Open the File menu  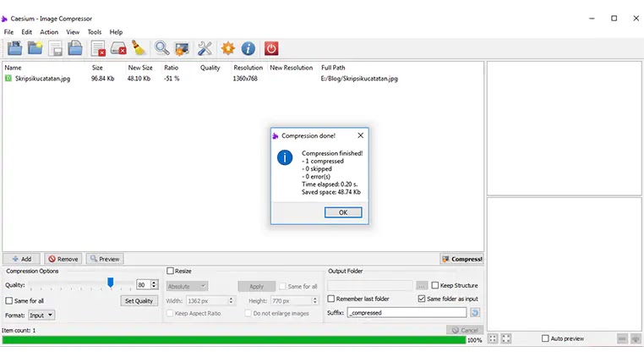point(8,31)
